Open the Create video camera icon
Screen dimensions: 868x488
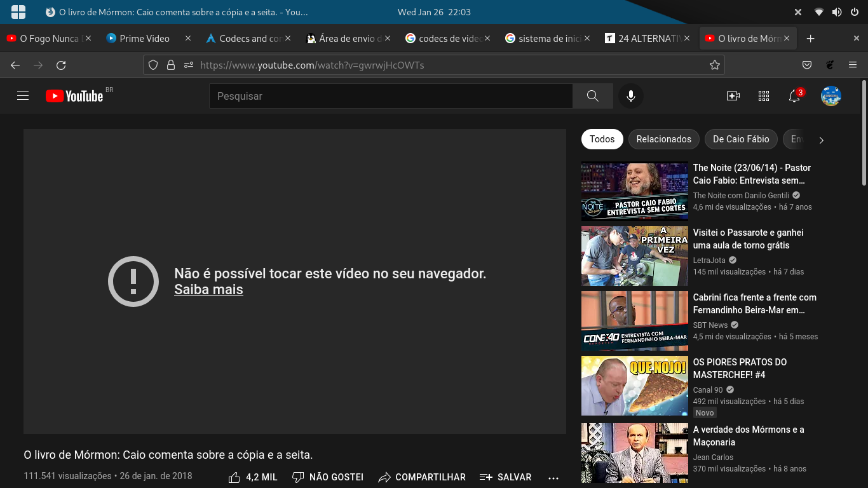click(x=733, y=96)
